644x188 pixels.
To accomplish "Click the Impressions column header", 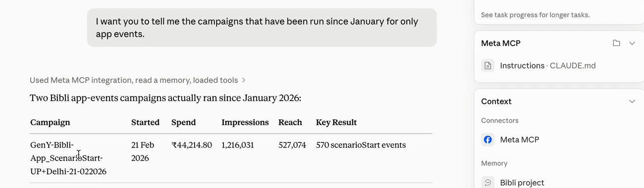I will [x=245, y=122].
